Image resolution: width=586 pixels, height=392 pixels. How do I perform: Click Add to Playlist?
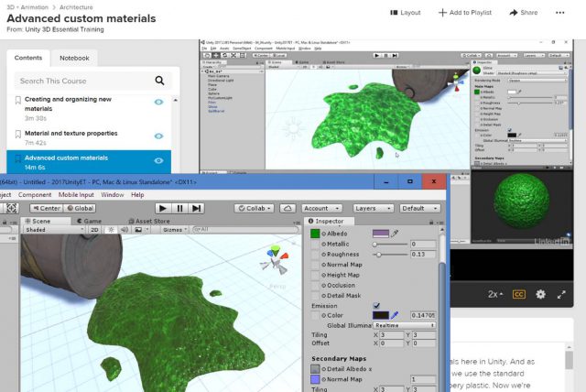click(465, 13)
